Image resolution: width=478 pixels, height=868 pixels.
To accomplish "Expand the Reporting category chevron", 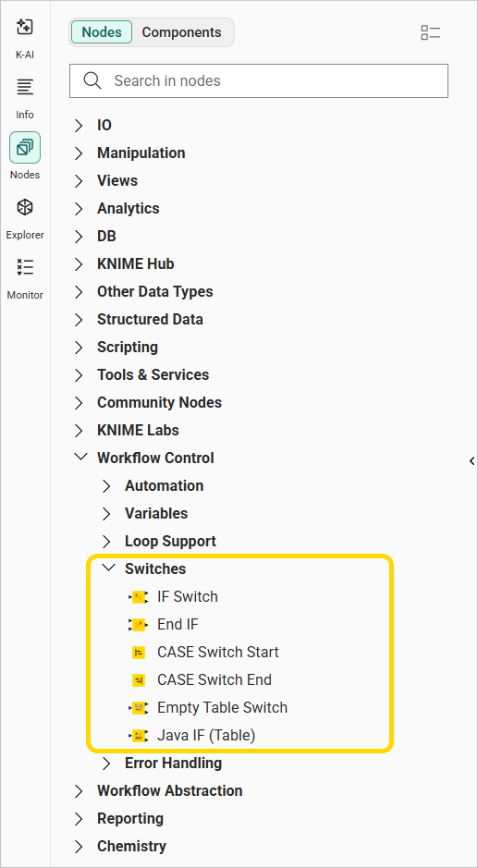I will [79, 819].
